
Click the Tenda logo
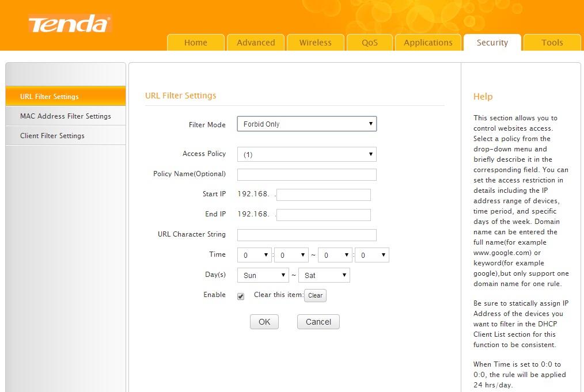[x=70, y=24]
